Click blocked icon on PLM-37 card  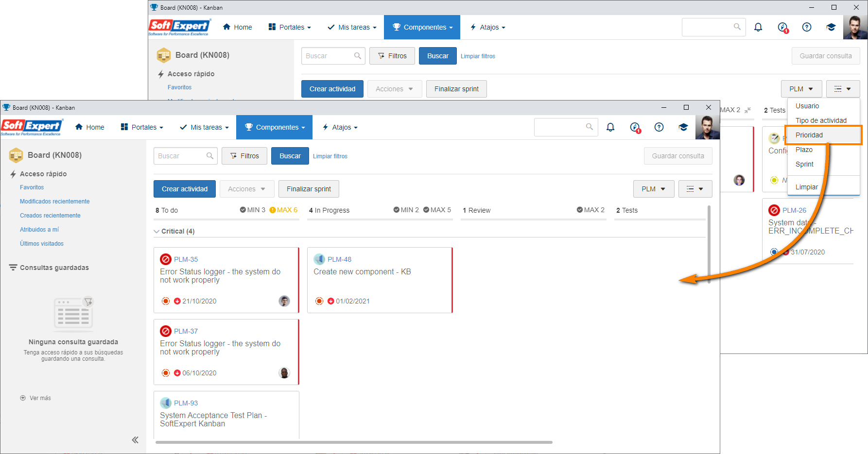click(166, 331)
